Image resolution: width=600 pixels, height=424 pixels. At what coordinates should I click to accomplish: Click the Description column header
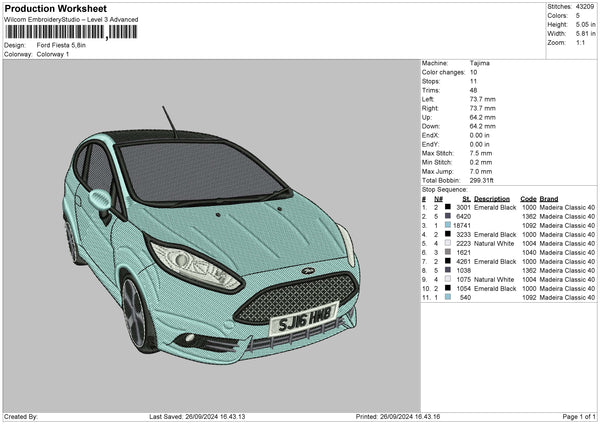pos(492,199)
